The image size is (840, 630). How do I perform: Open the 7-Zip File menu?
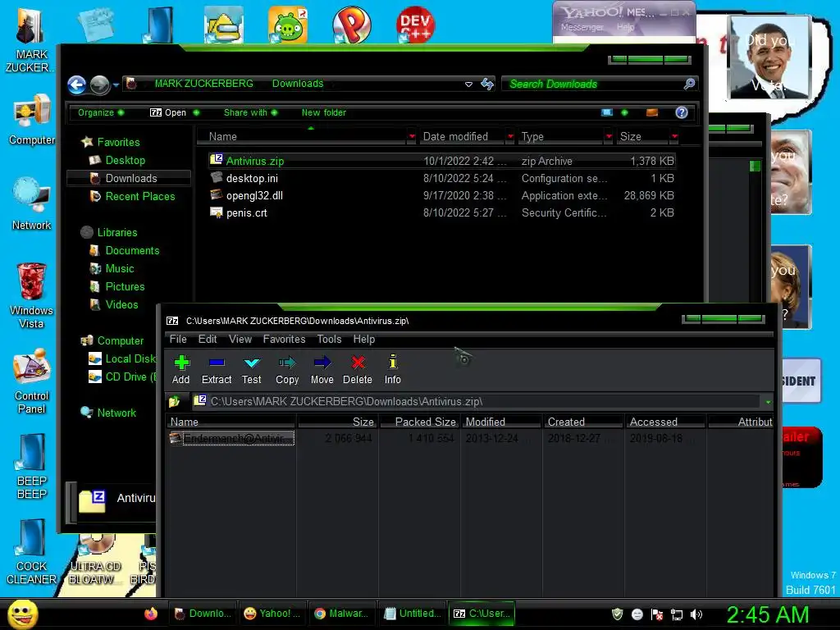pos(178,339)
